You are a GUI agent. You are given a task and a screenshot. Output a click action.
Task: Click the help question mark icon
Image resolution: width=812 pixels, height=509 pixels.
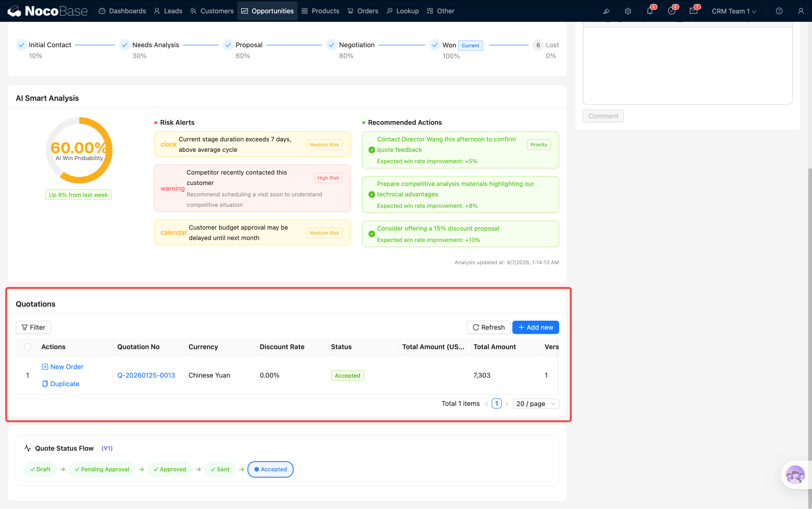point(779,11)
